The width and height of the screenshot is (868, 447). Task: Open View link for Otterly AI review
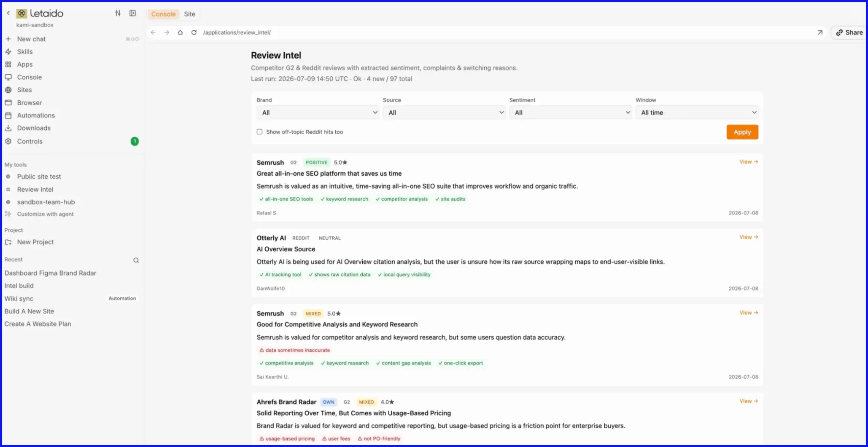click(748, 237)
